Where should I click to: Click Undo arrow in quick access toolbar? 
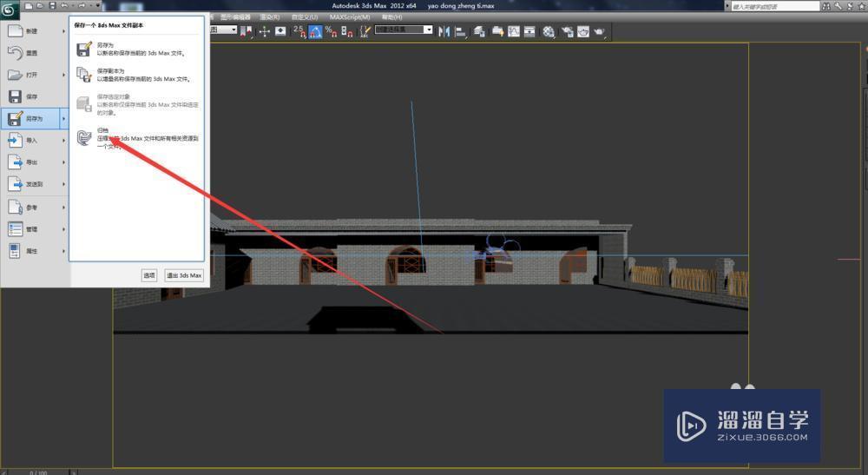point(64,5)
